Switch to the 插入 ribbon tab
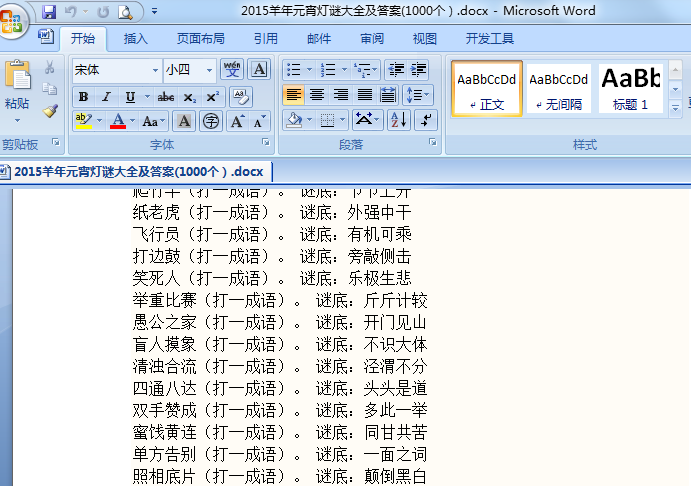The height and width of the screenshot is (486, 691). click(136, 39)
